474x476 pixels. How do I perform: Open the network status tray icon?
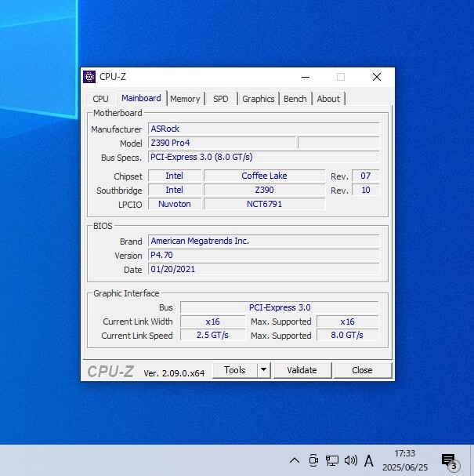coord(332,460)
